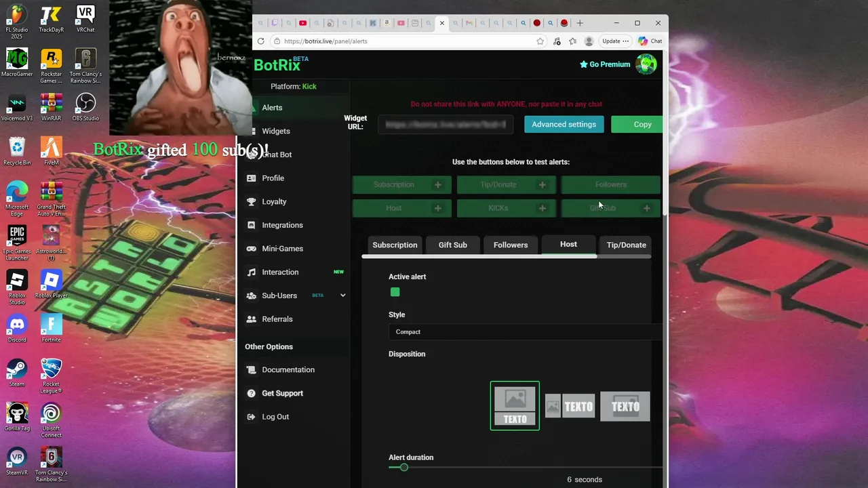Screen dimensions: 868x488
Task: Click the plus icon on Subscription test button
Action: (438, 184)
